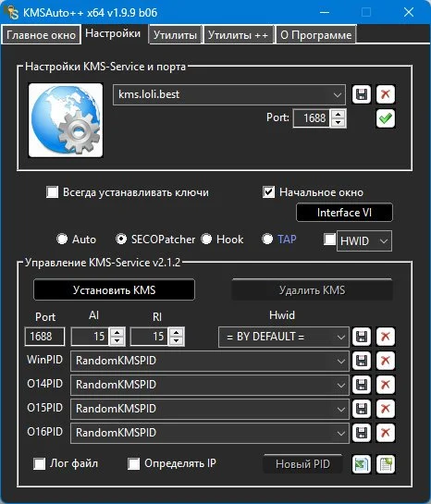Open the Утилиты ++ tab
The width and height of the screenshot is (431, 504).
tap(238, 35)
